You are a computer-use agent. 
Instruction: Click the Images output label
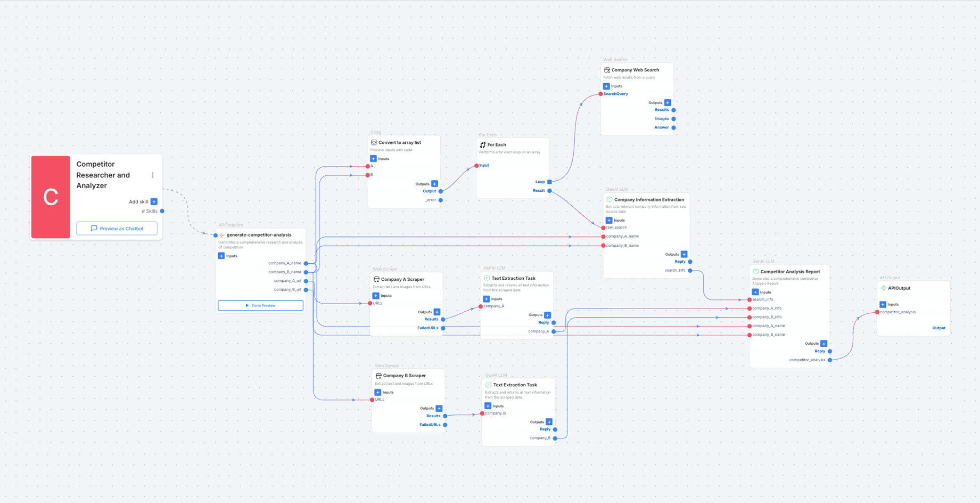coord(662,119)
